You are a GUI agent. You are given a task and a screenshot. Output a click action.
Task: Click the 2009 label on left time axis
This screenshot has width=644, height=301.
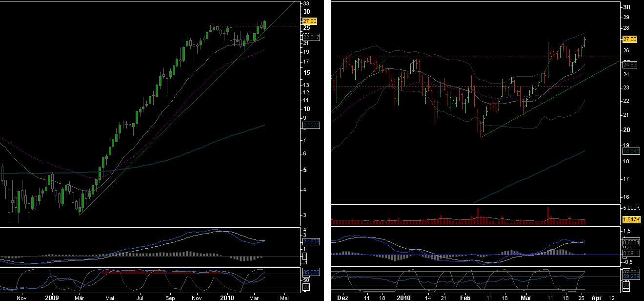click(x=51, y=297)
